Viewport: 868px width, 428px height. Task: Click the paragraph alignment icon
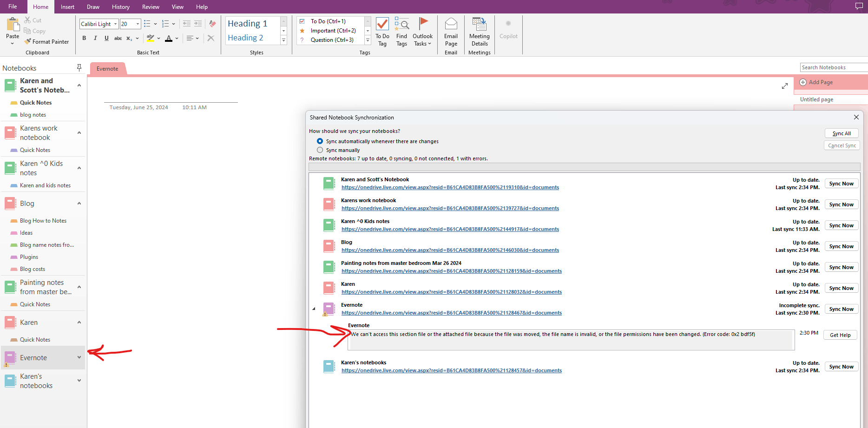click(x=190, y=38)
